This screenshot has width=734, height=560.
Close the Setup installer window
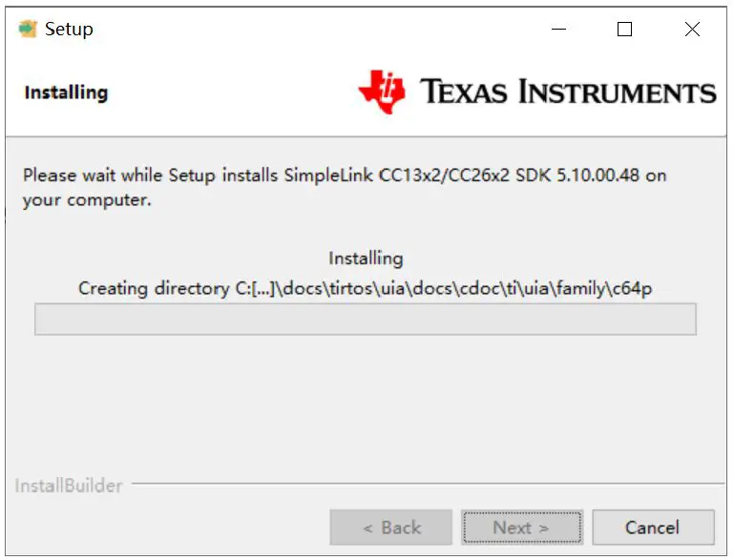tap(692, 30)
